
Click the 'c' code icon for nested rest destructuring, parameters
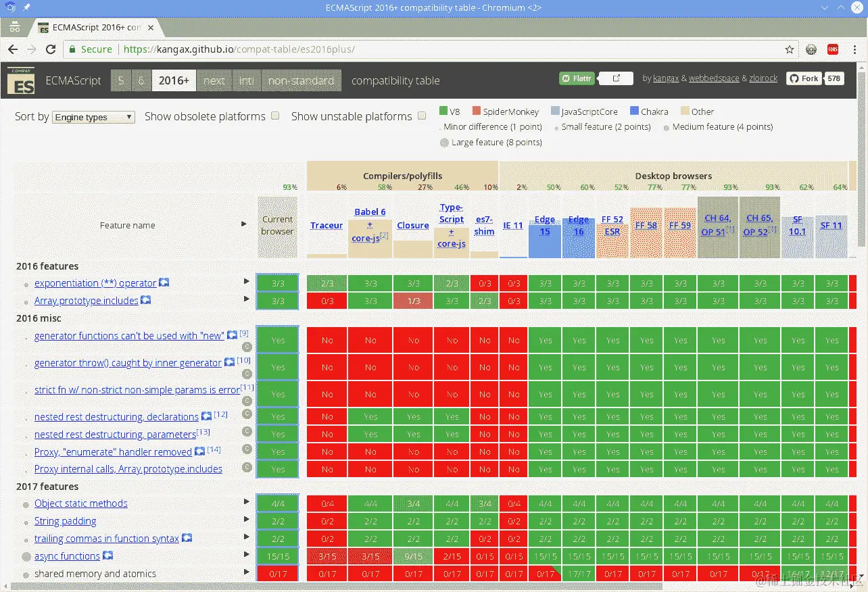pos(247,431)
